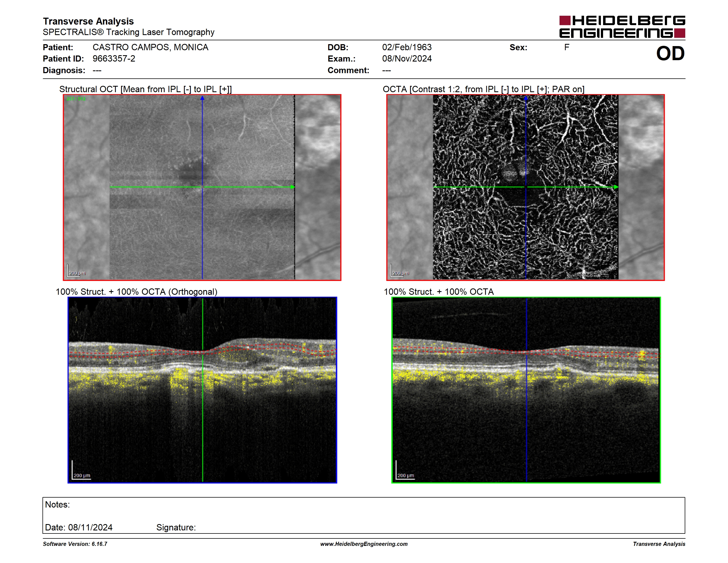728x563 pixels.
Task: Click the OD eye label
Action: click(x=670, y=53)
